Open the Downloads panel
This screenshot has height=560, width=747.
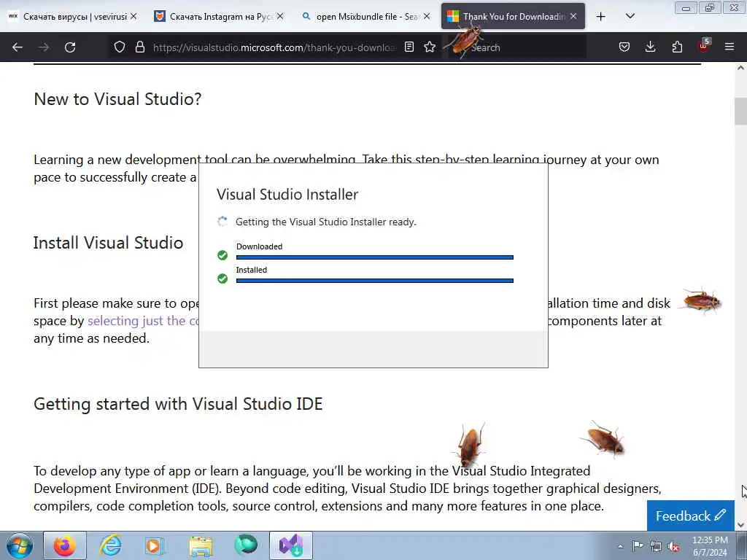650,47
